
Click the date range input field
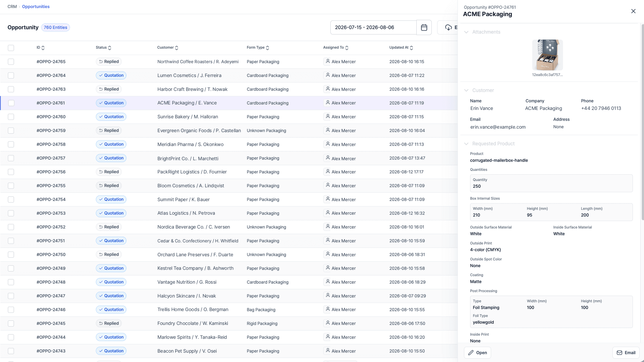click(x=373, y=27)
